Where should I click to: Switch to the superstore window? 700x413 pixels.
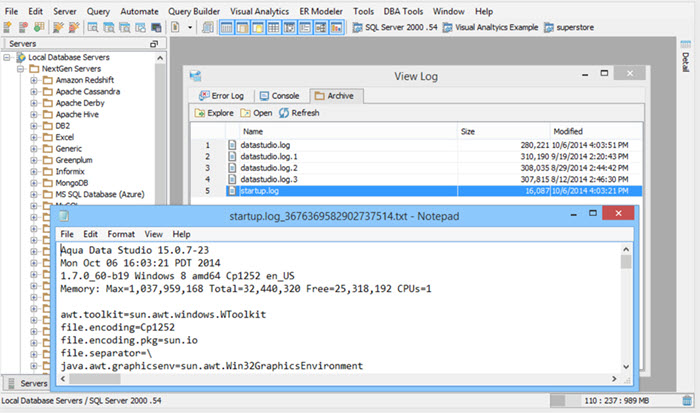coord(569,27)
